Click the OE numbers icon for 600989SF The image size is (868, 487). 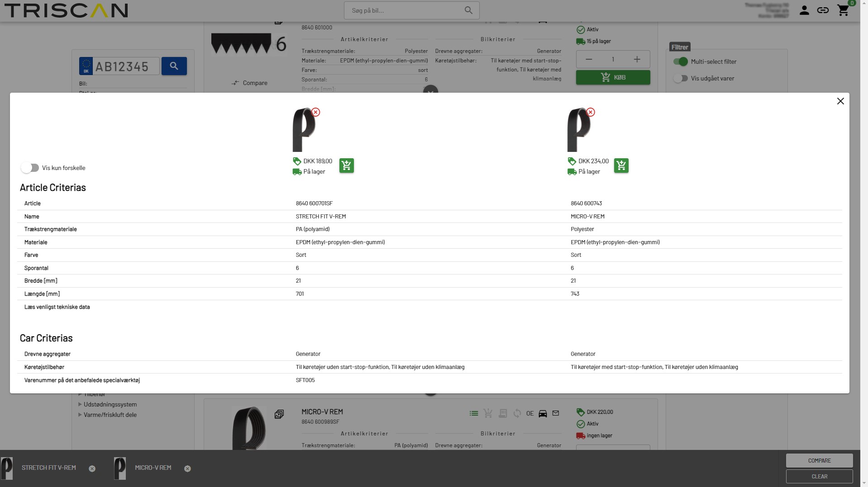pos(530,413)
